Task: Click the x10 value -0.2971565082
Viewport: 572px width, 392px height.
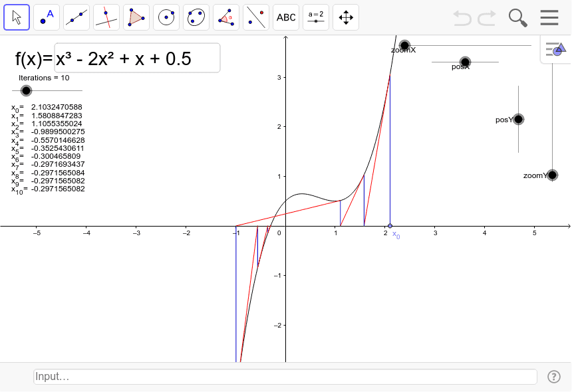Action: 58,189
